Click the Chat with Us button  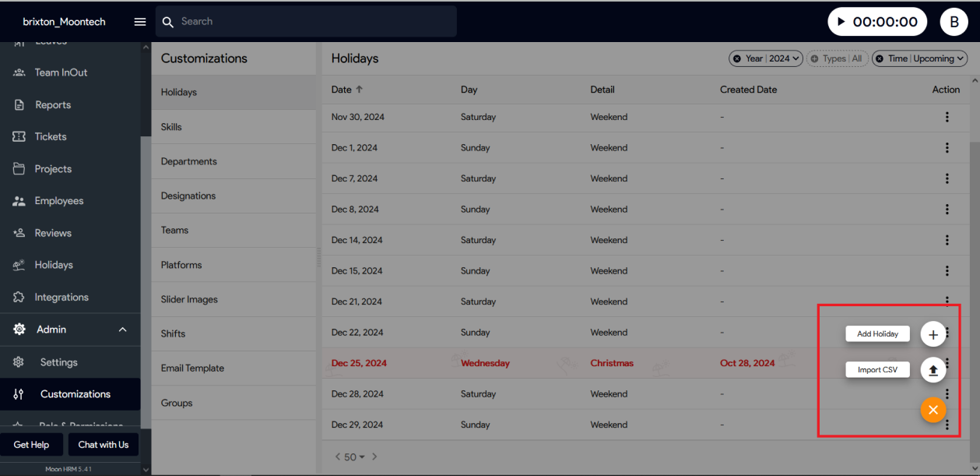[103, 445]
